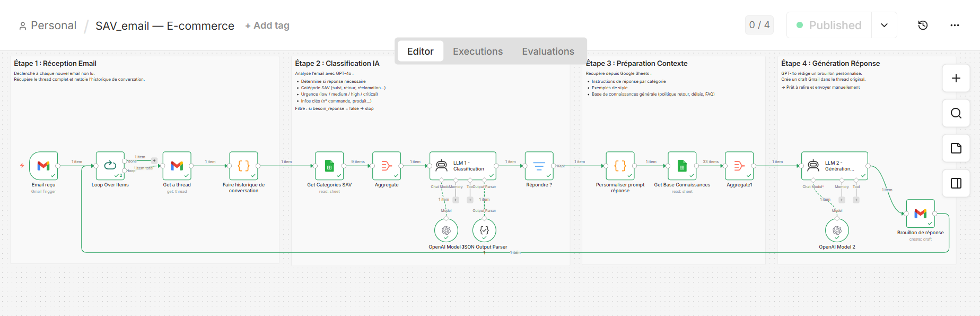Click the Published status button
Image resolution: width=980 pixels, height=316 pixels.
tap(829, 25)
